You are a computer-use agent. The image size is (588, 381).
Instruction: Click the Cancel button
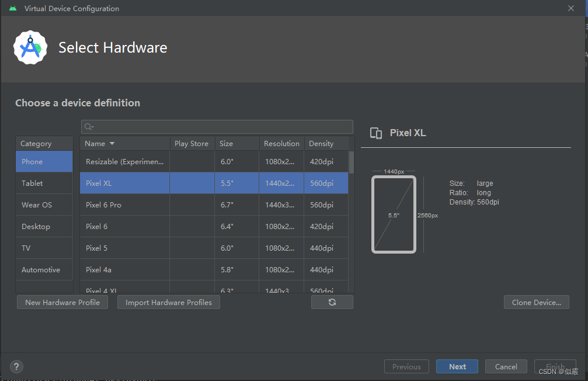tap(506, 366)
